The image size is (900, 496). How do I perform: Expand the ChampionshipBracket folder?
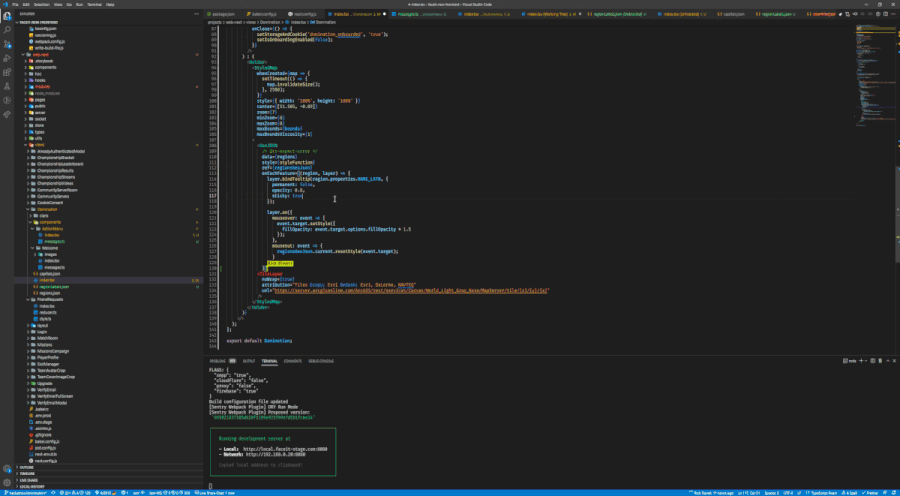pos(56,157)
